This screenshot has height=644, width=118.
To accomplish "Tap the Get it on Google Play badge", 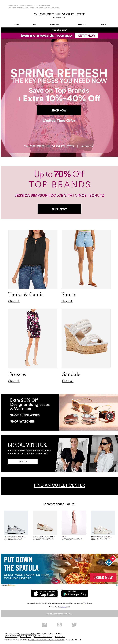I will pyautogui.click(x=74, y=593).
